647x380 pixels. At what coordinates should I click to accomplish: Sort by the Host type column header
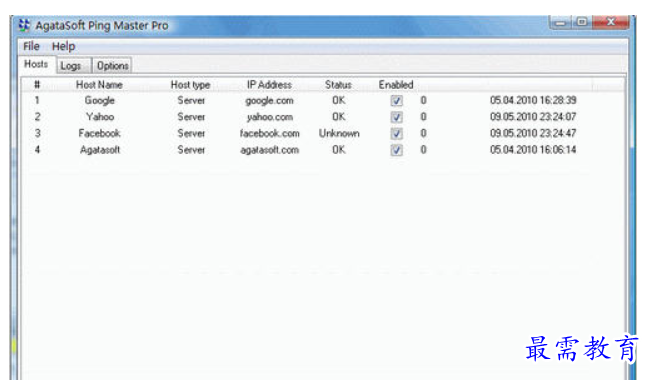[191, 85]
